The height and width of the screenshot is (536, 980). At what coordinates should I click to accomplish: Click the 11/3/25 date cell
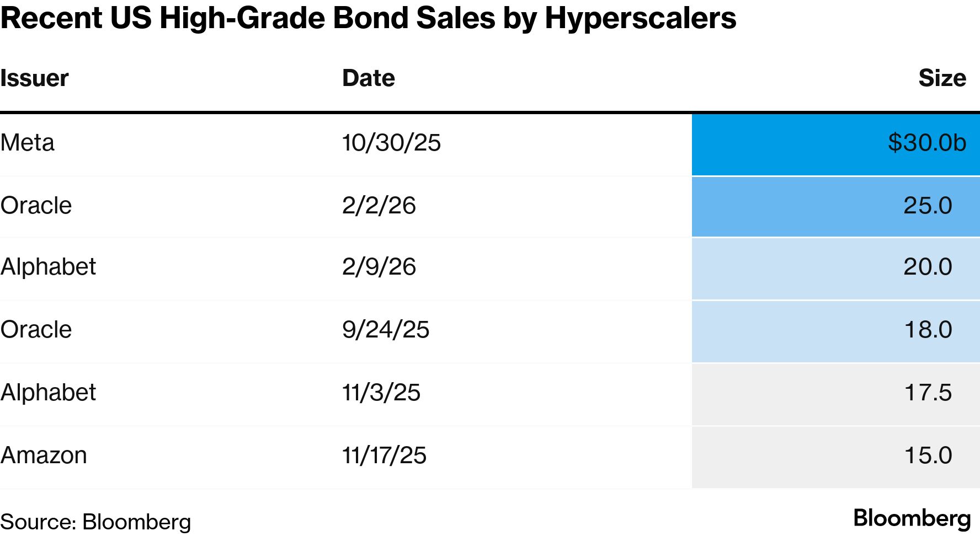click(x=381, y=393)
